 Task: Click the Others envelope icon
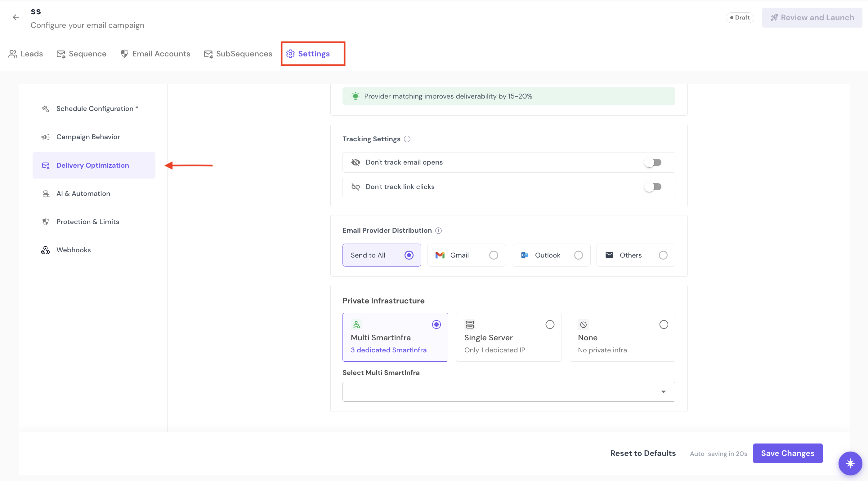(x=609, y=255)
